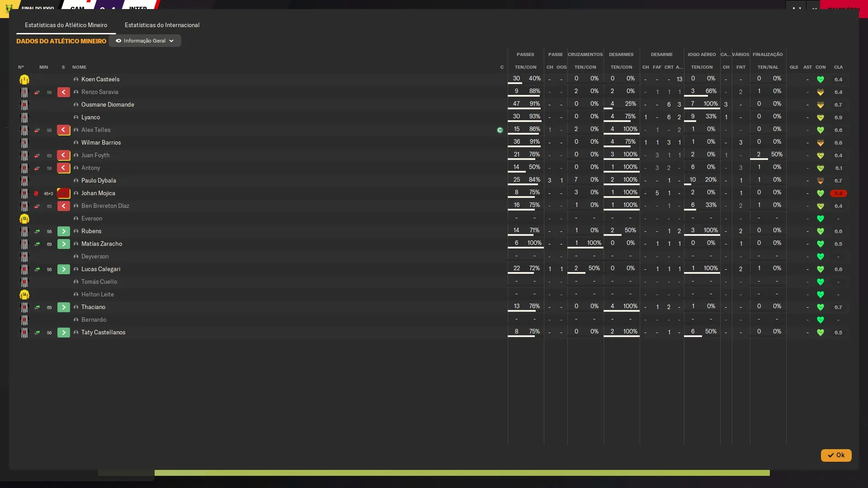Sort by CLA rating column header
This screenshot has width=868, height=488.
pos(838,67)
